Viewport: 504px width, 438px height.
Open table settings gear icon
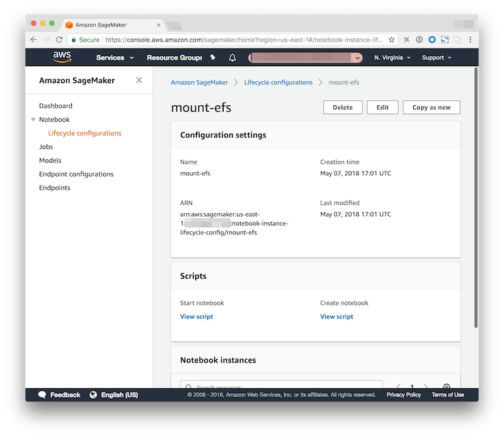(447, 386)
